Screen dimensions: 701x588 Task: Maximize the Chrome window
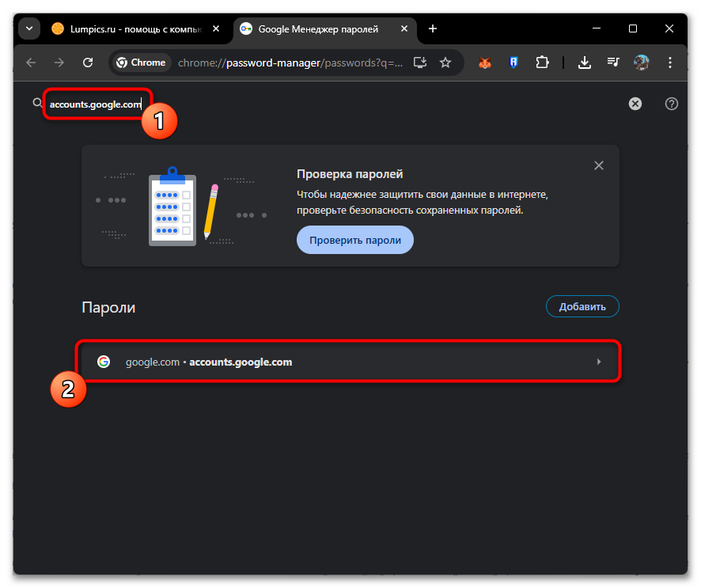[x=633, y=28]
